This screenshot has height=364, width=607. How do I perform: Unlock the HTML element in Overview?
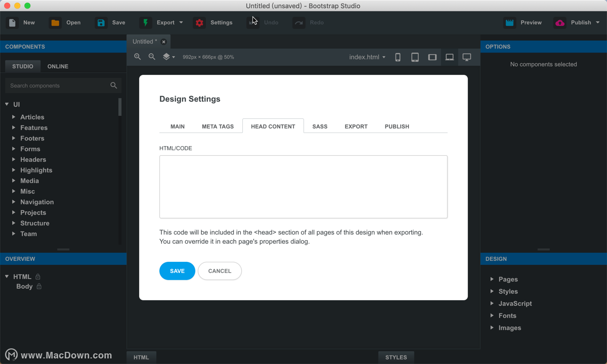[39, 277]
